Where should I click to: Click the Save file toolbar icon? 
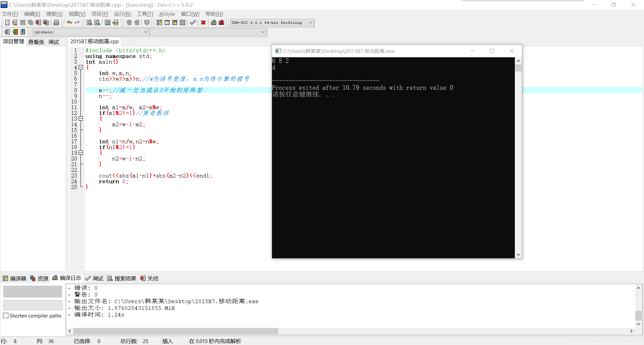pyautogui.click(x=23, y=22)
